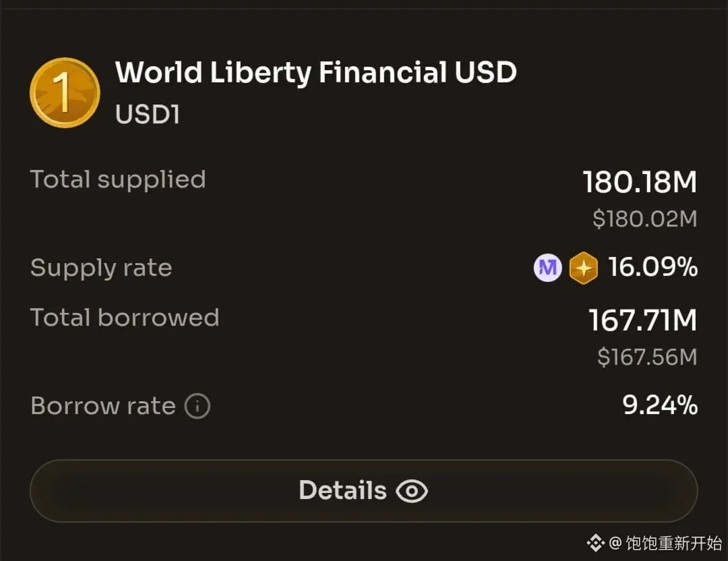Image resolution: width=728 pixels, height=561 pixels.
Task: Click the Borrow rate label text
Action: pyautogui.click(x=103, y=406)
